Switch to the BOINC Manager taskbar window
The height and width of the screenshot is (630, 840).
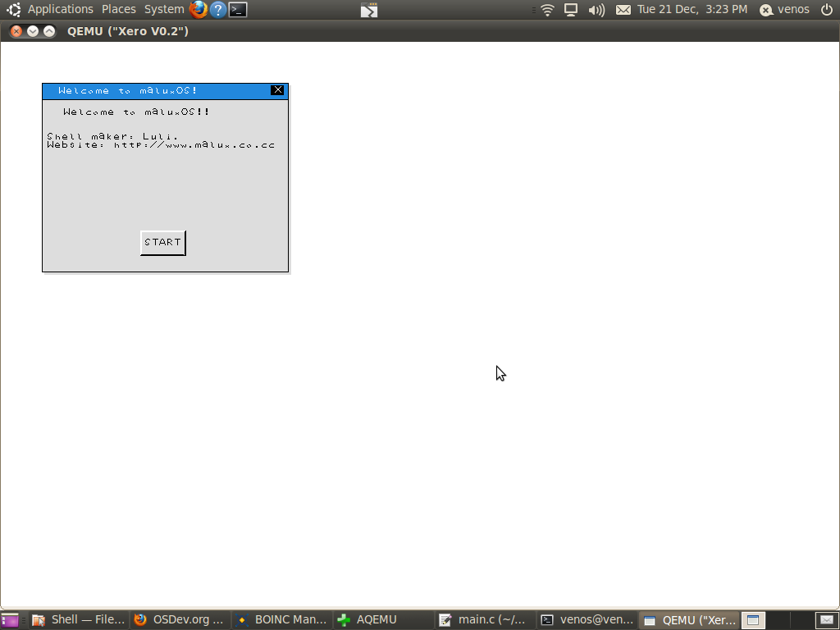point(282,620)
